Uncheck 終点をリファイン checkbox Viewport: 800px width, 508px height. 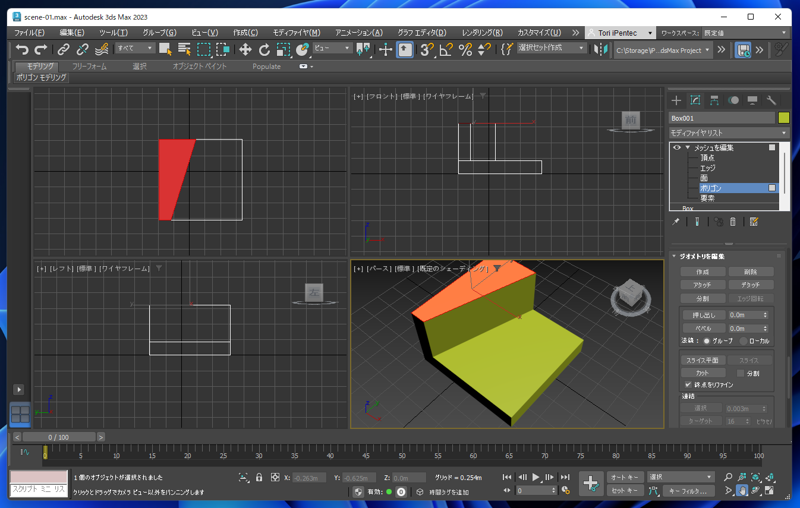tap(688, 384)
